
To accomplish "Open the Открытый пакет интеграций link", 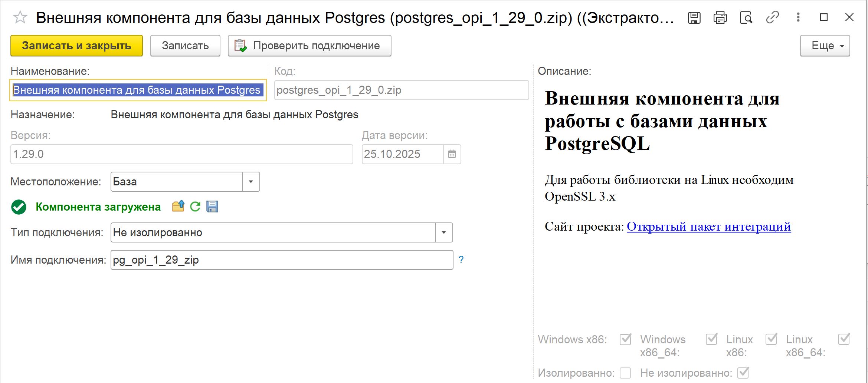I will [709, 226].
